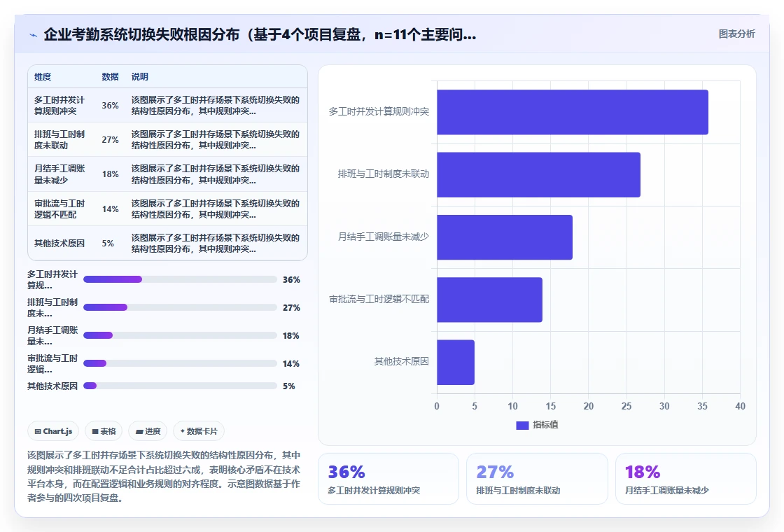Image resolution: width=784 pixels, height=532 pixels.
Task: Click the 5% value in the table
Action: pyautogui.click(x=108, y=243)
